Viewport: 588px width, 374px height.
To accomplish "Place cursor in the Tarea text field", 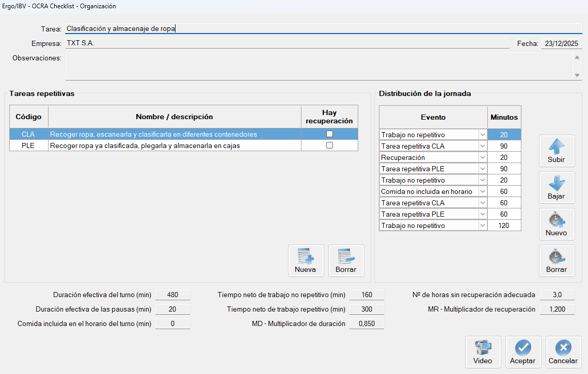I will click(x=206, y=28).
